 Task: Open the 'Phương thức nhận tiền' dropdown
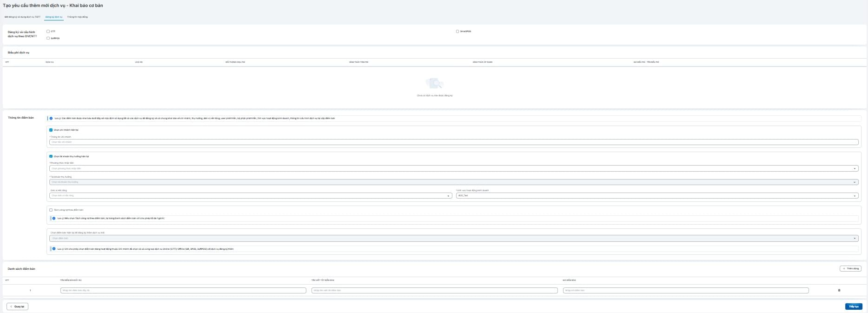pos(454,168)
